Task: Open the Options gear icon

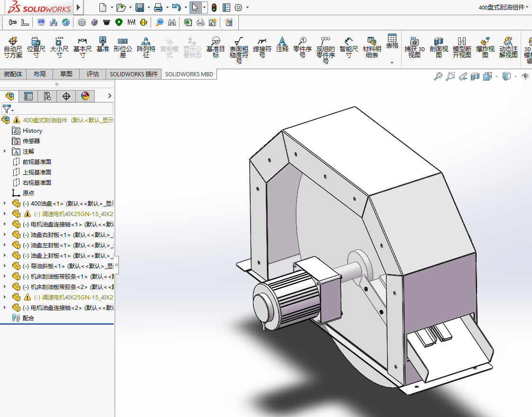Action: click(x=238, y=8)
